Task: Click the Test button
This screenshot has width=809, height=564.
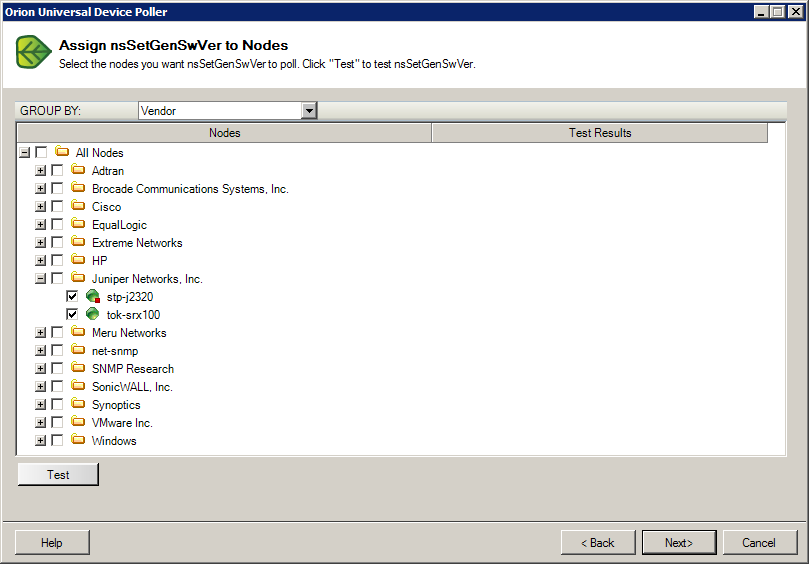Action: point(58,474)
